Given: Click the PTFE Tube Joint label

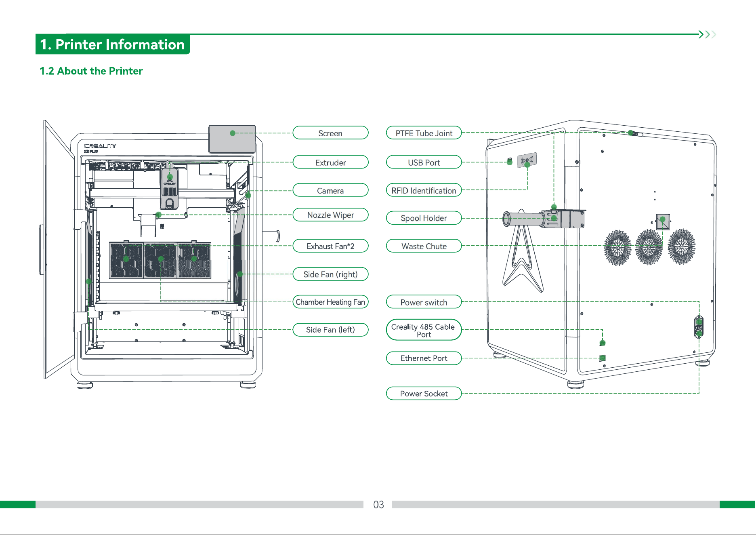Looking at the screenshot, I should 424,133.
